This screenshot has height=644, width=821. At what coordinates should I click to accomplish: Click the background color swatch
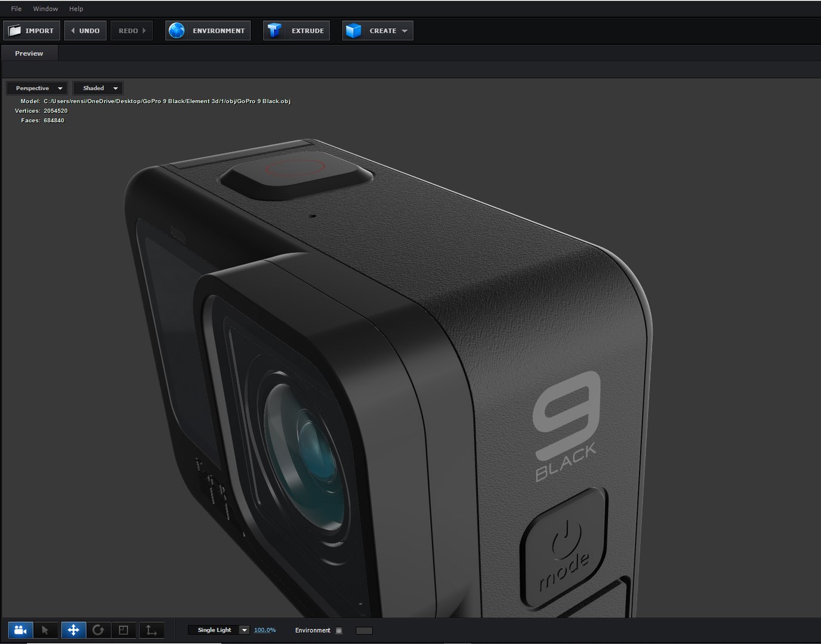click(364, 630)
